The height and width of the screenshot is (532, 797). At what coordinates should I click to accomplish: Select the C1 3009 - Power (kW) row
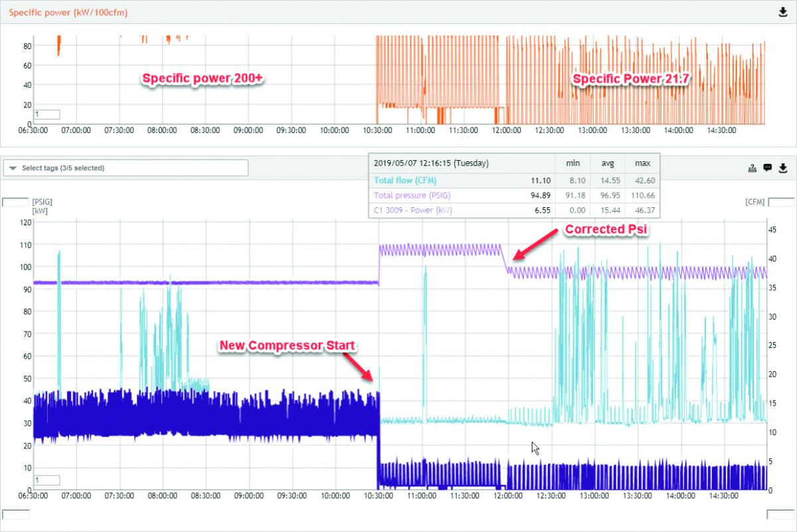point(514,211)
